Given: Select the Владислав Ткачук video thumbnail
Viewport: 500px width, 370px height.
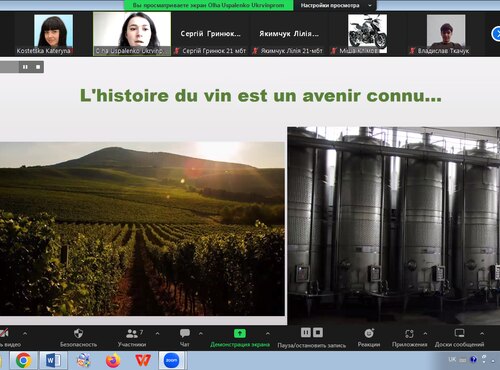Looking at the screenshot, I should (446, 34).
